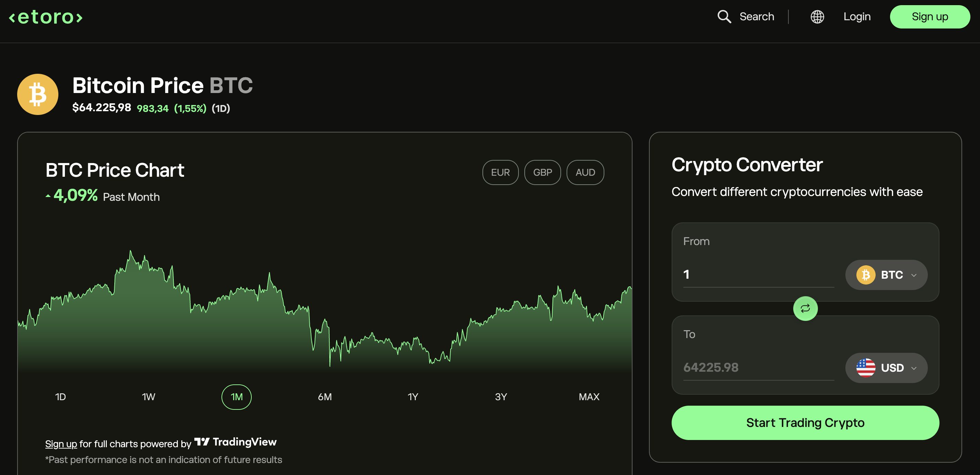Click the past performance disclaimer text

coord(163,460)
